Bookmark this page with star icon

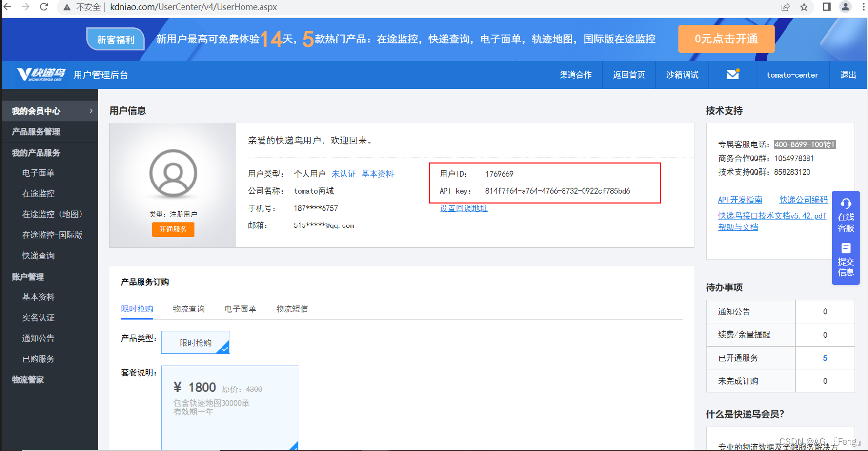pyautogui.click(x=804, y=7)
